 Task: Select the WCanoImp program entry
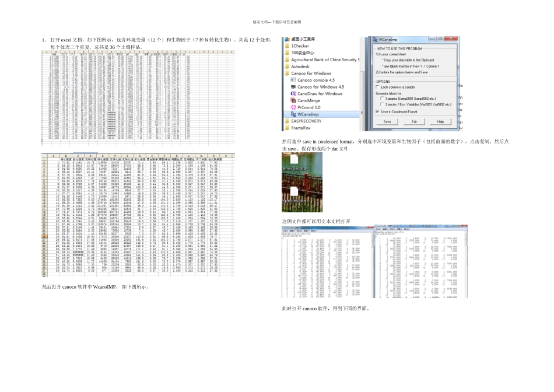tap(321, 114)
